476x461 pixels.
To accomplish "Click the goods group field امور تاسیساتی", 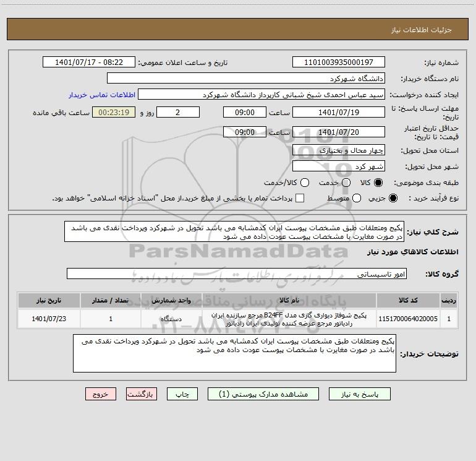I will click(237, 274).
